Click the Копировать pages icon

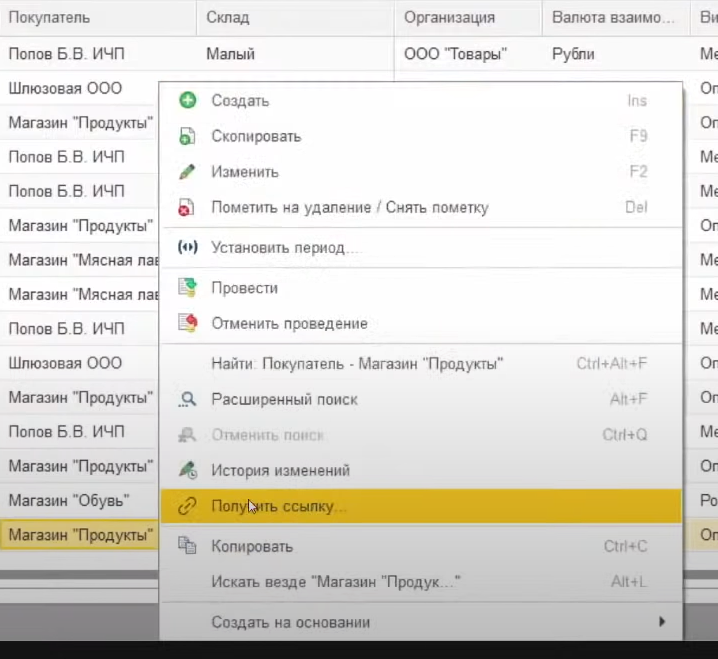pos(187,545)
